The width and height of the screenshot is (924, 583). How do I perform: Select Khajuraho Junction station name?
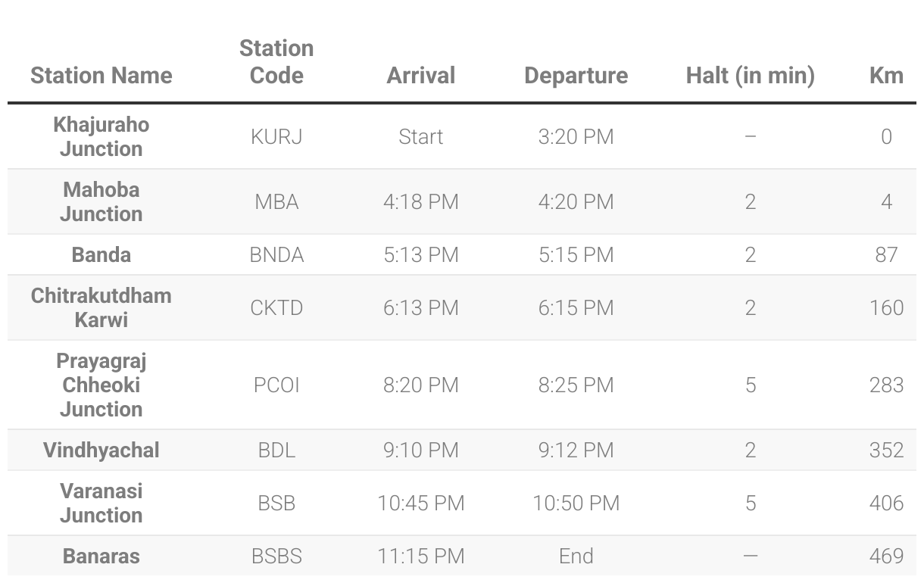click(101, 137)
